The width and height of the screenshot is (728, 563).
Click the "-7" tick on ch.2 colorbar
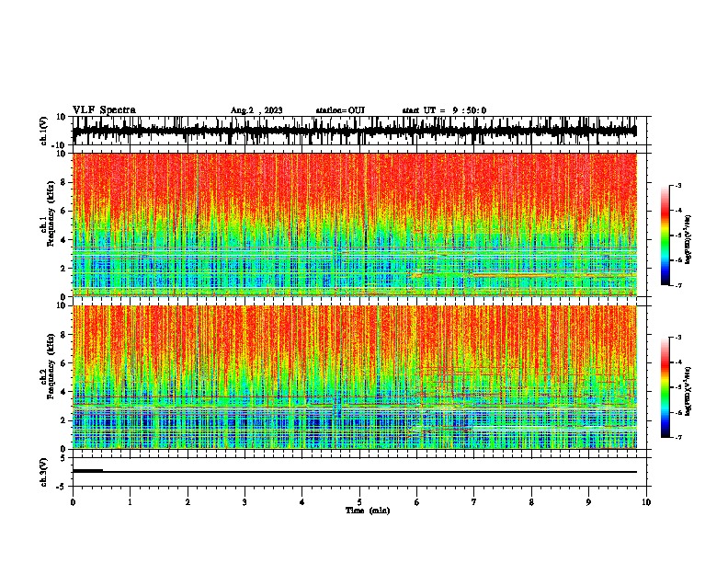677,437
